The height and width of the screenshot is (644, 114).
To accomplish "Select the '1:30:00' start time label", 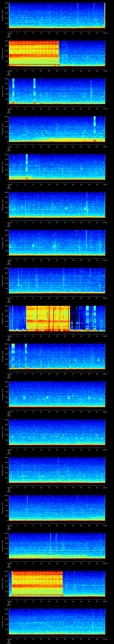I will pyautogui.click(x=9, y=639).
